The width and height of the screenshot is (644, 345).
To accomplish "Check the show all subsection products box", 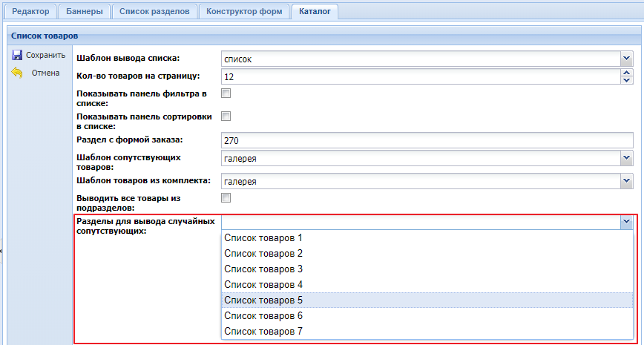I will [226, 198].
